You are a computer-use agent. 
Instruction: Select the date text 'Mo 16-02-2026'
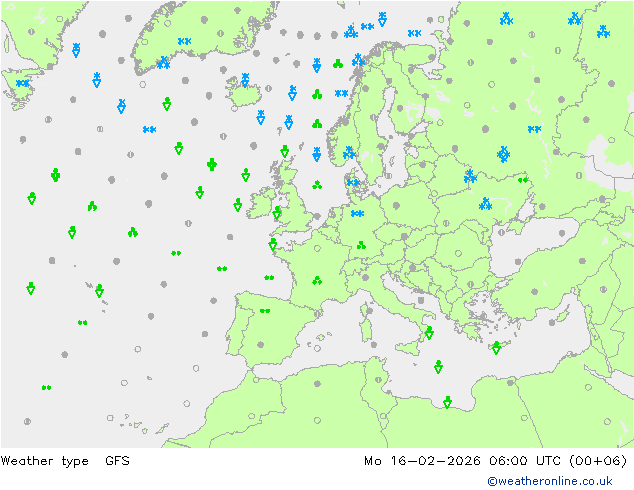click(422, 460)
